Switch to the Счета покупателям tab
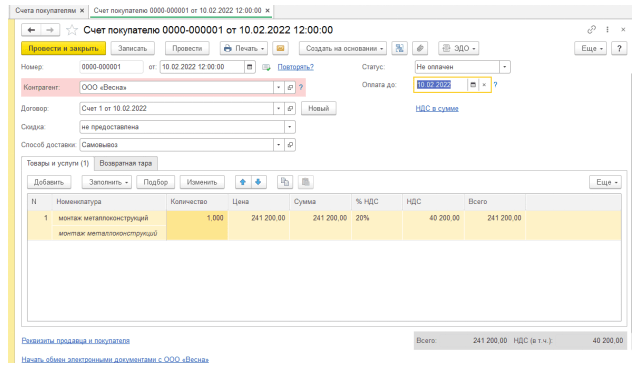The image size is (639, 370). [46, 11]
